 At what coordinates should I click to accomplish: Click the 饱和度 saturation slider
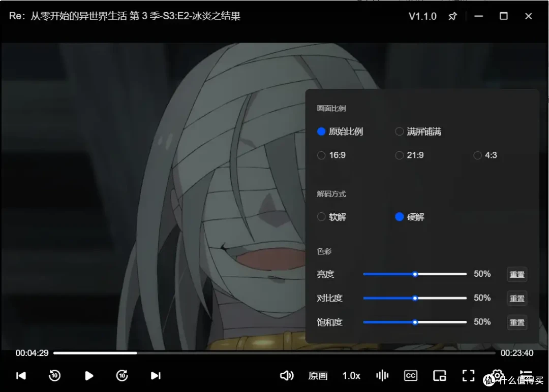(415, 322)
